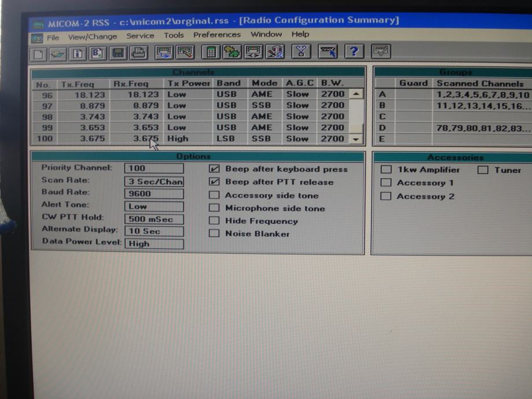532x399 pixels.
Task: Check the Accessory 2 checkbox
Action: (x=386, y=196)
